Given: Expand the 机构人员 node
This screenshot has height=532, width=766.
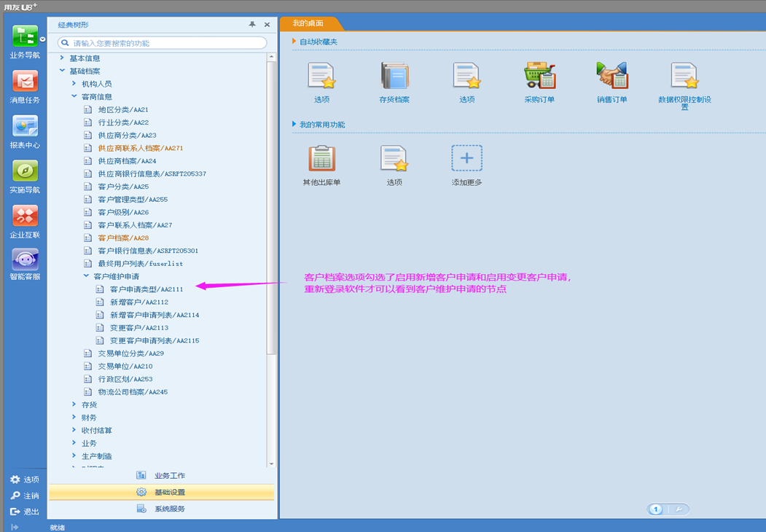Looking at the screenshot, I should tap(74, 84).
